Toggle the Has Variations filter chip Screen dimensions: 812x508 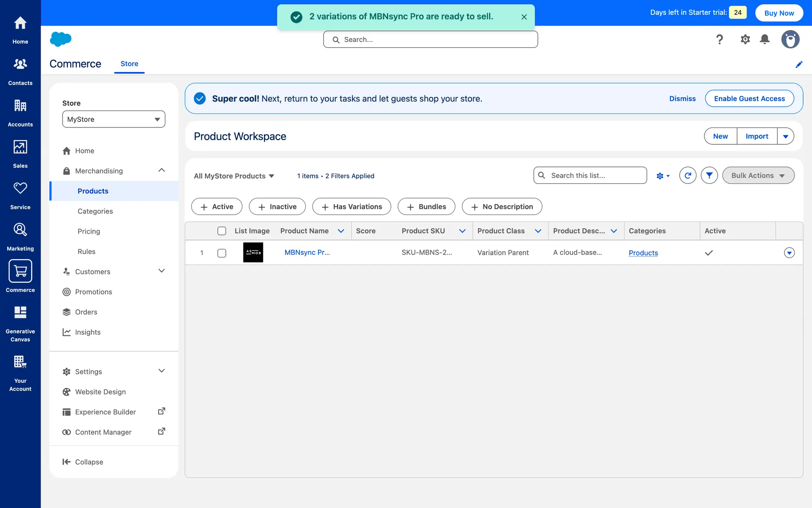pos(351,207)
